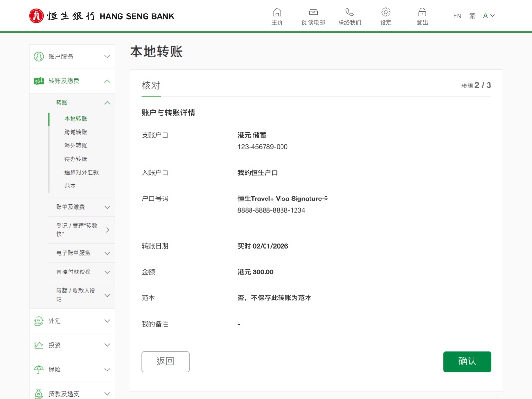532x399 pixels.
Task: Click the 保险 umbrella icon
Action: [39, 369]
